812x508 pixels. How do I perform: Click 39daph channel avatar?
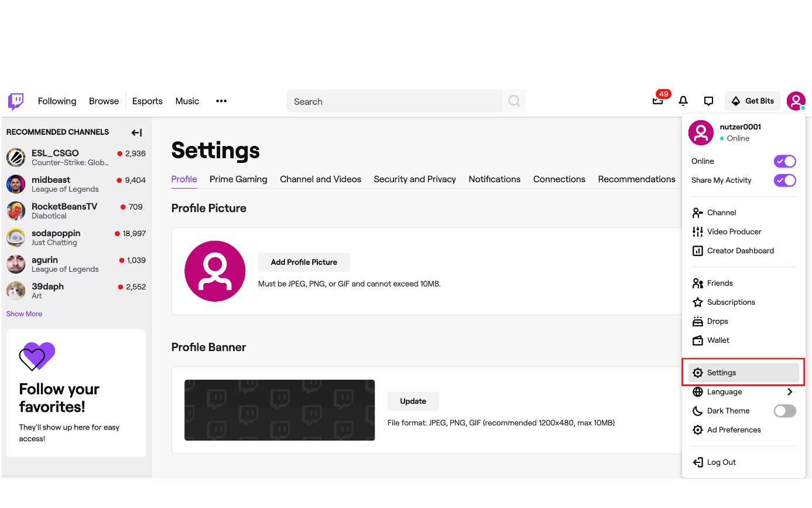16,291
